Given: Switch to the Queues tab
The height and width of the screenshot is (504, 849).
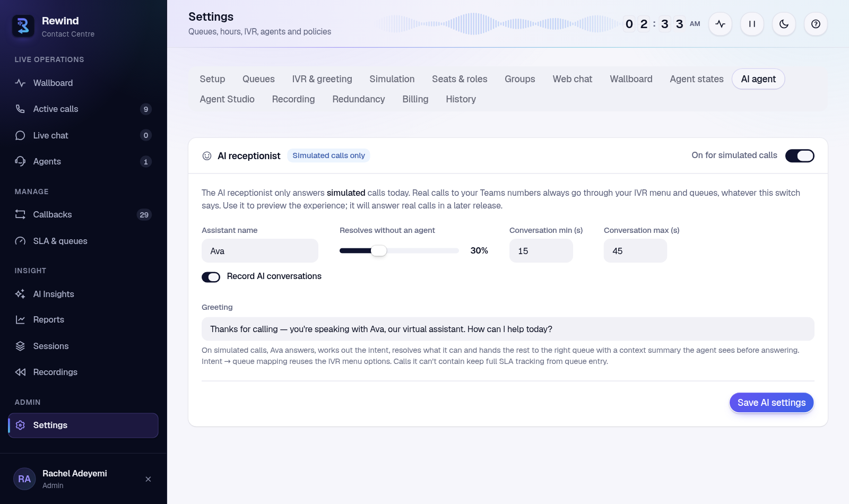Looking at the screenshot, I should [x=258, y=79].
